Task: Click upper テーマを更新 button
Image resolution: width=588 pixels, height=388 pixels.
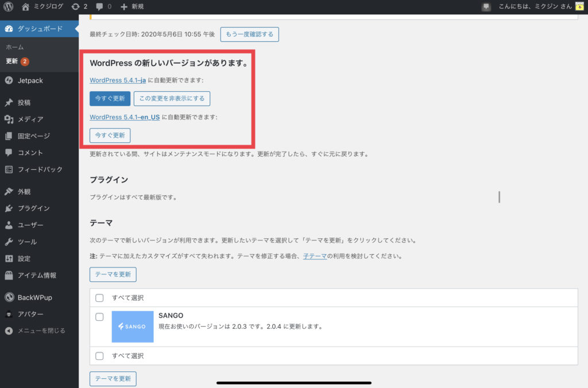Action: pyautogui.click(x=113, y=274)
